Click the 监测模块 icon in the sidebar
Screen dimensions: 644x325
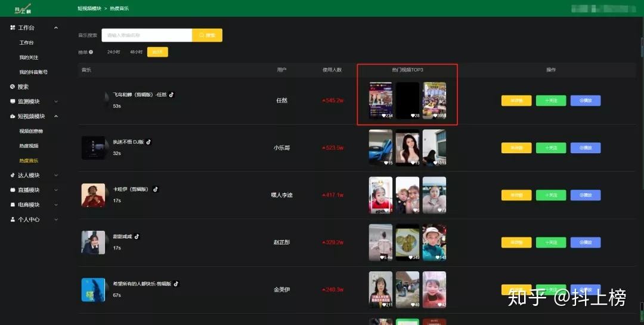click(13, 101)
